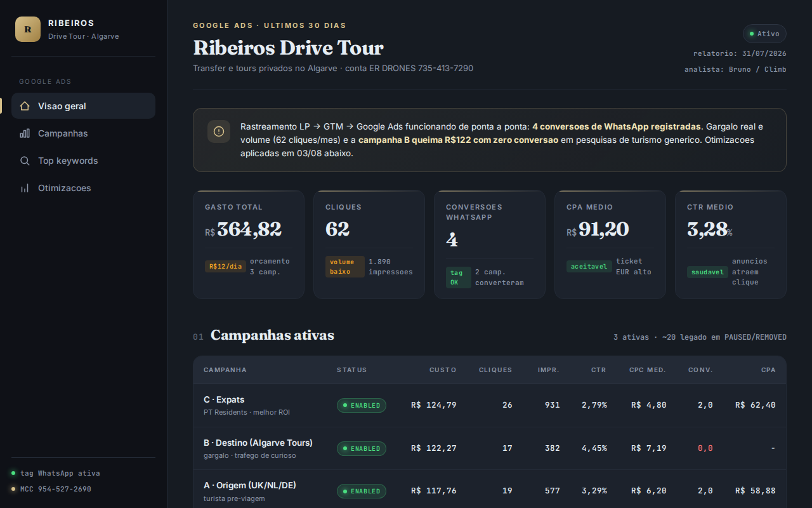Select the Conversoes WhatsApp card value 4

pyautogui.click(x=452, y=239)
